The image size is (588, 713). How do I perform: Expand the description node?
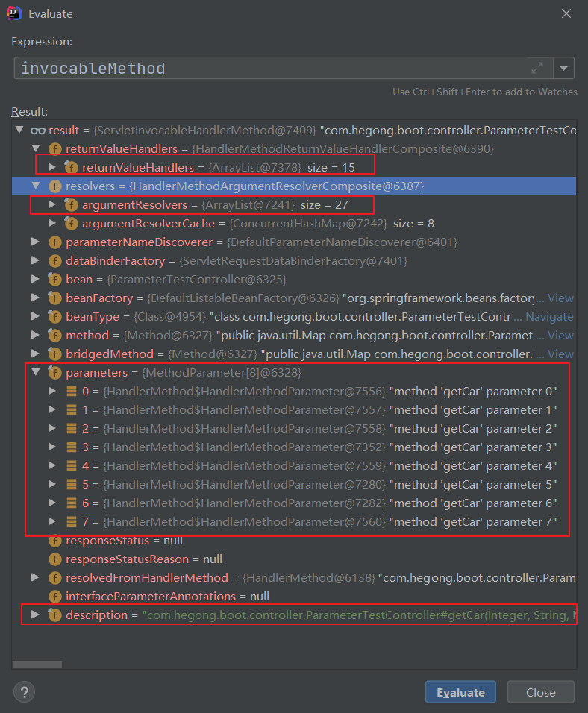[35, 615]
